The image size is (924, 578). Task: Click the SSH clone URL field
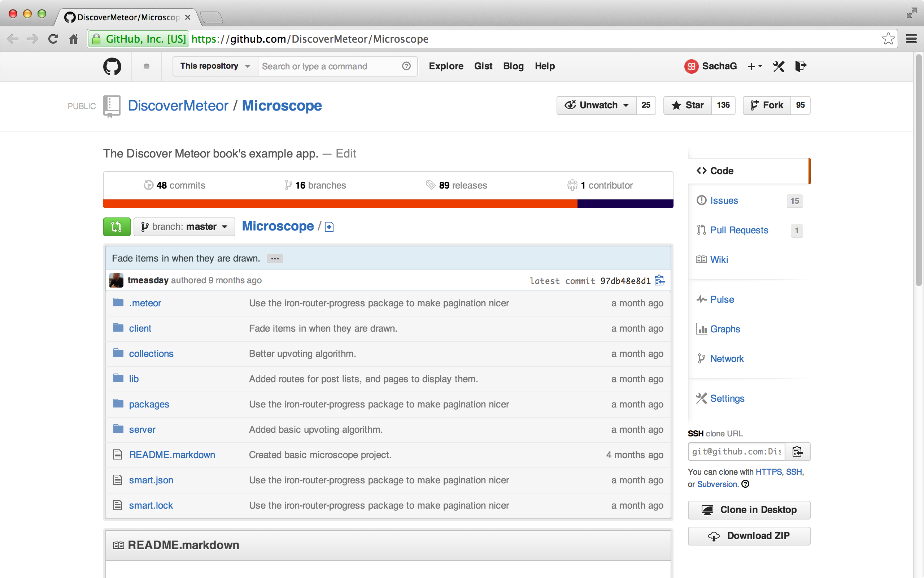(x=736, y=452)
